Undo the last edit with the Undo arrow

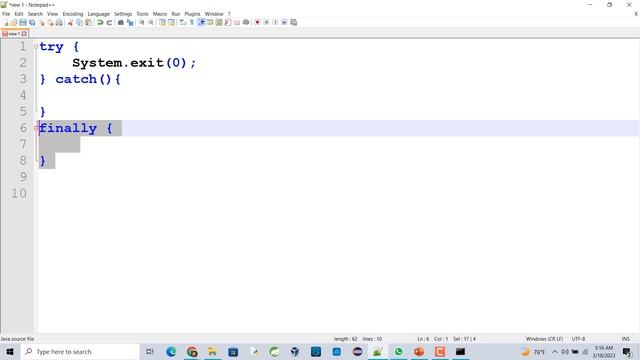(100, 22)
